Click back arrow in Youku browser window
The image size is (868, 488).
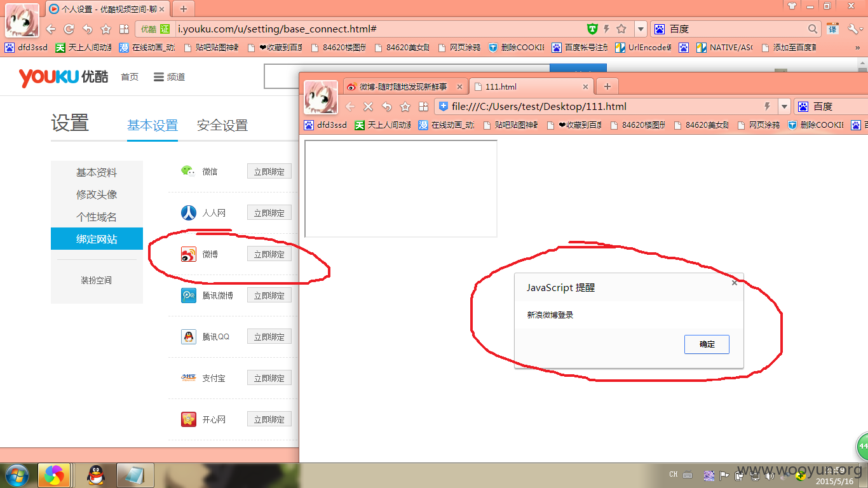coord(51,29)
